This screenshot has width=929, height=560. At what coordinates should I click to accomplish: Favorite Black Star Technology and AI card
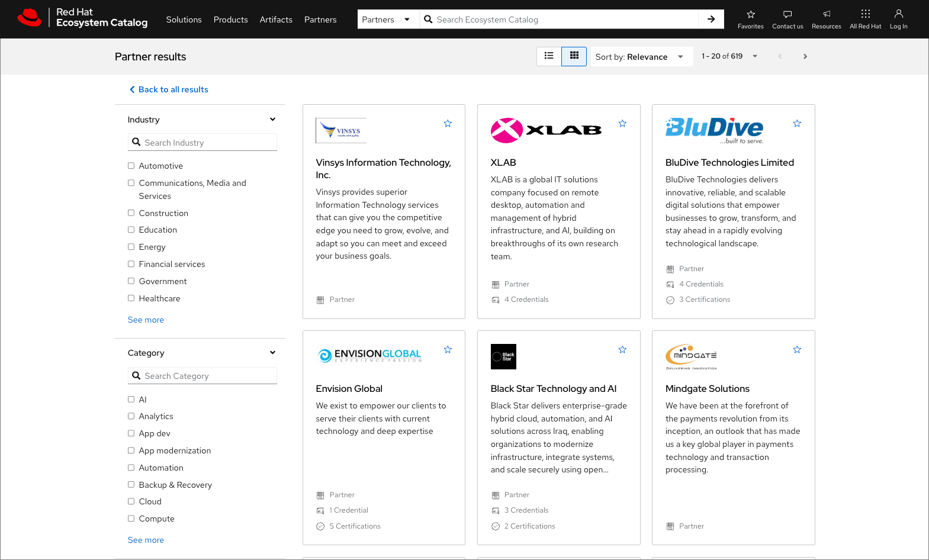[x=622, y=350]
